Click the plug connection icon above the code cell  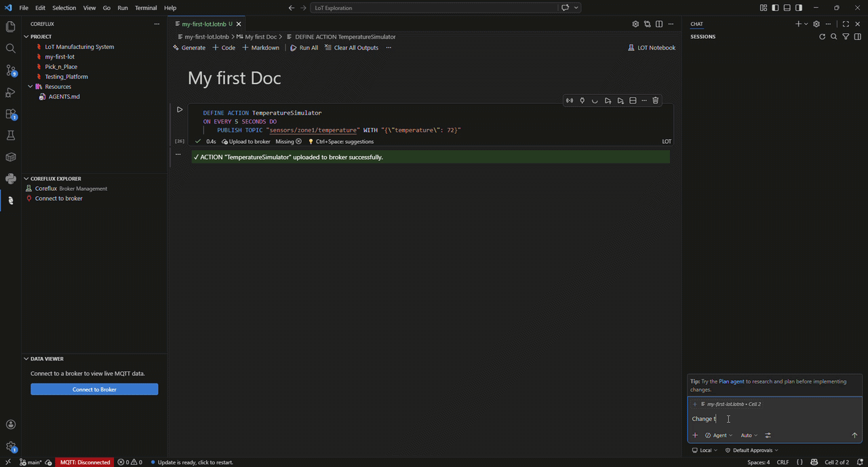pyautogui.click(x=582, y=100)
